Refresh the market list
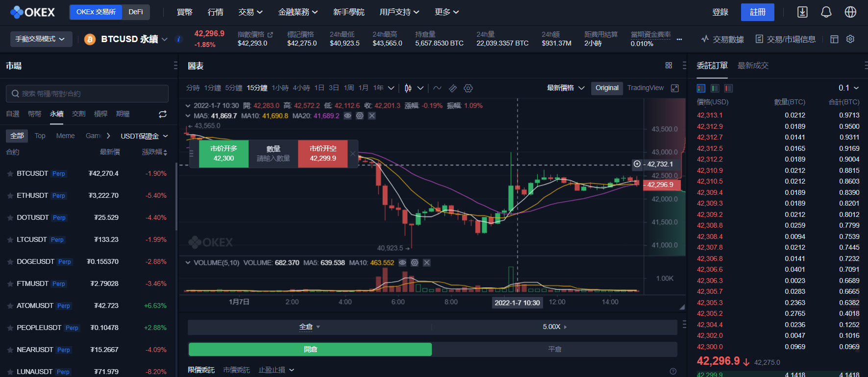The image size is (868, 377). (x=163, y=114)
